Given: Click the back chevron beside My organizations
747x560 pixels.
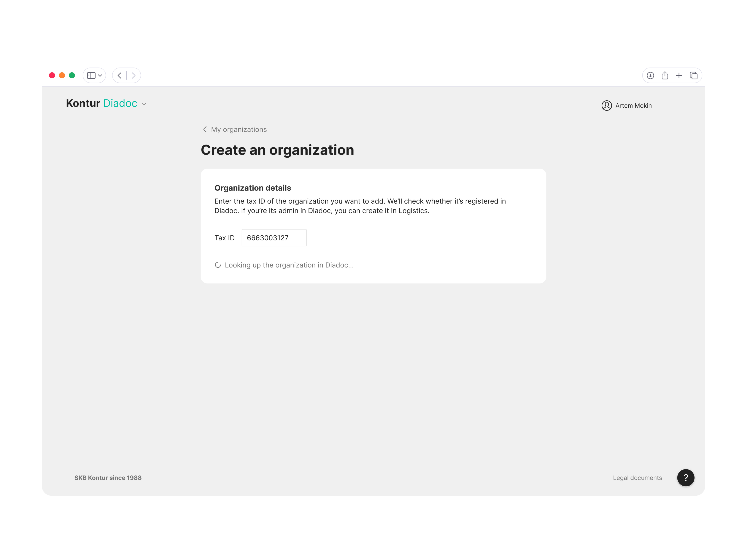Looking at the screenshot, I should (x=205, y=129).
